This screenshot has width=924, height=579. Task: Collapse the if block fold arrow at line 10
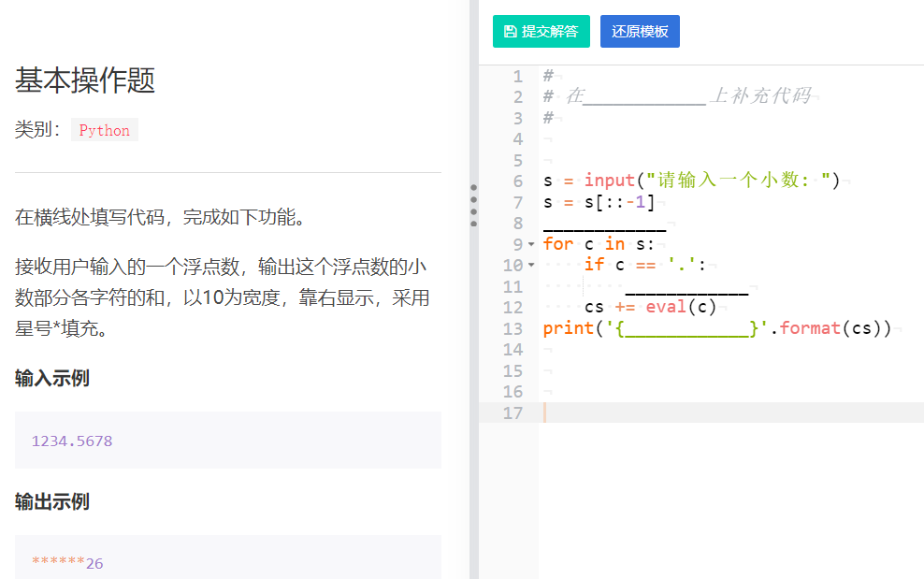point(529,265)
